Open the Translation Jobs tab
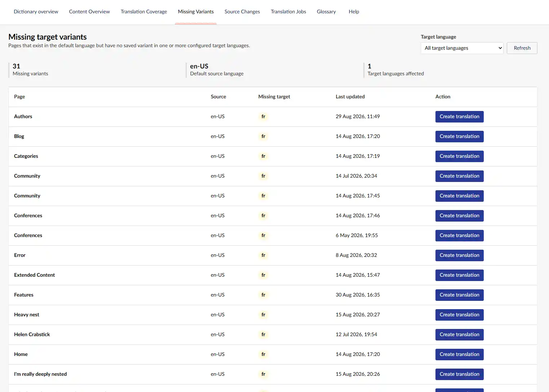This screenshot has width=549, height=392. (x=288, y=12)
